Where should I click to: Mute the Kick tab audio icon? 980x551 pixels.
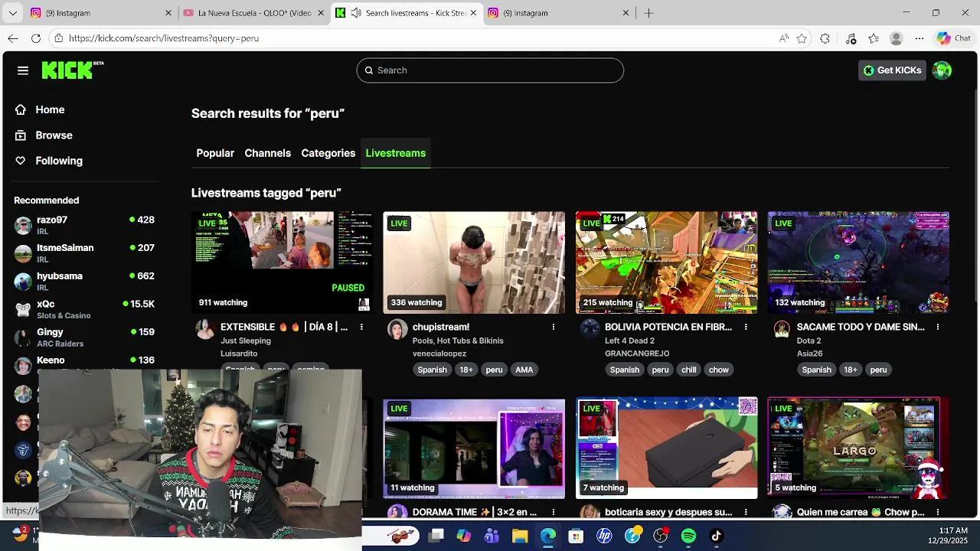tap(356, 13)
